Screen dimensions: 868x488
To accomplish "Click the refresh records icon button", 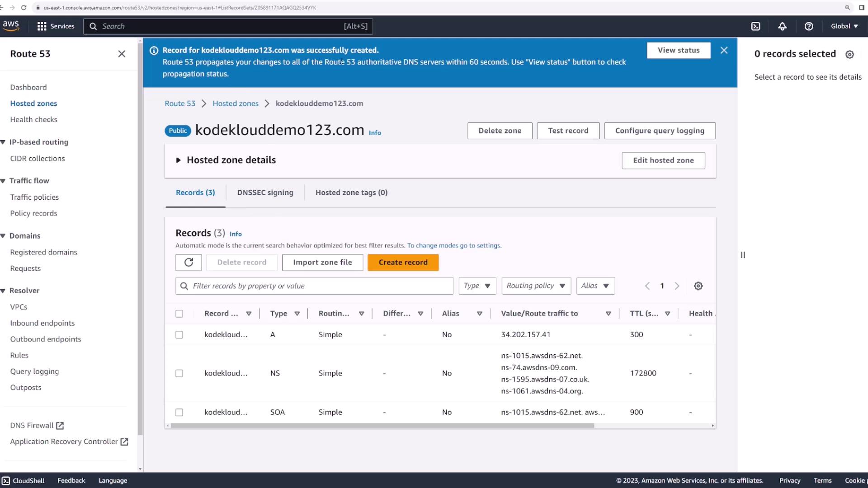I will 189,262.
